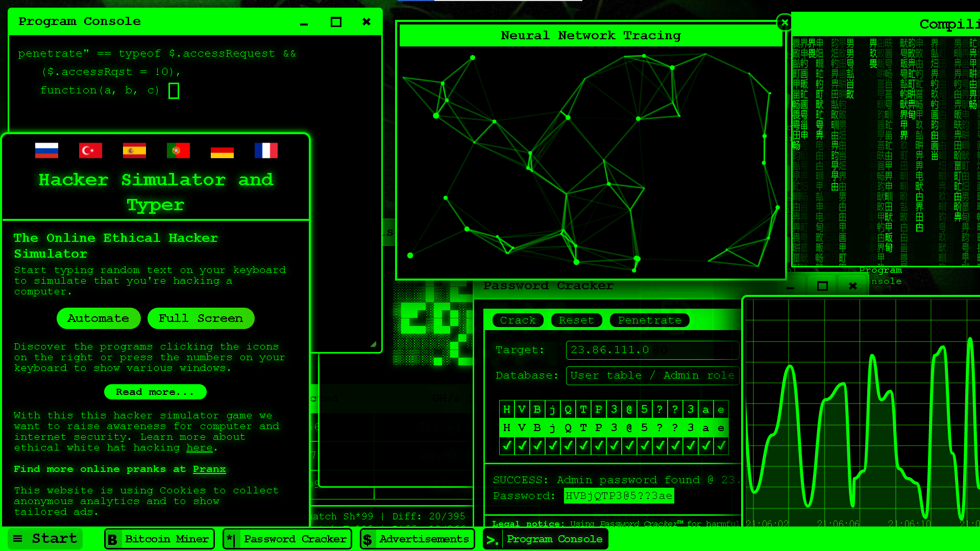This screenshot has height=551, width=980.
Task: Click the Automate button in hacker simulator
Action: (97, 317)
